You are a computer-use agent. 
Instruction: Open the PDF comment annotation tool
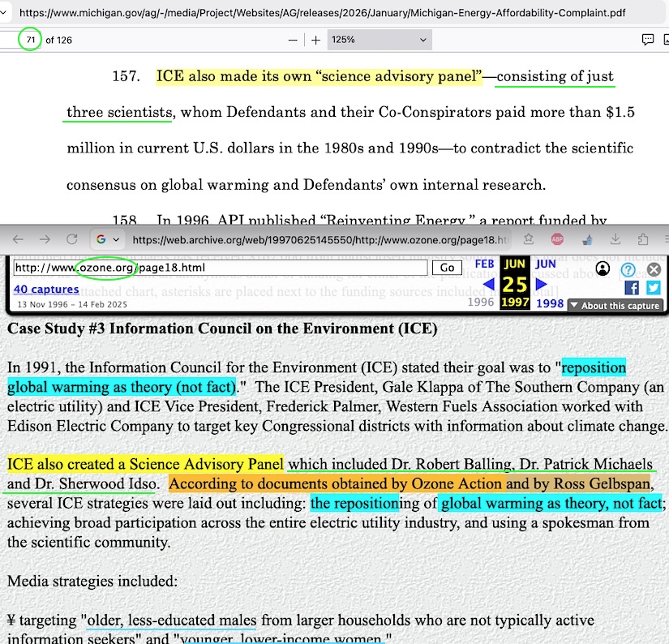(x=648, y=40)
